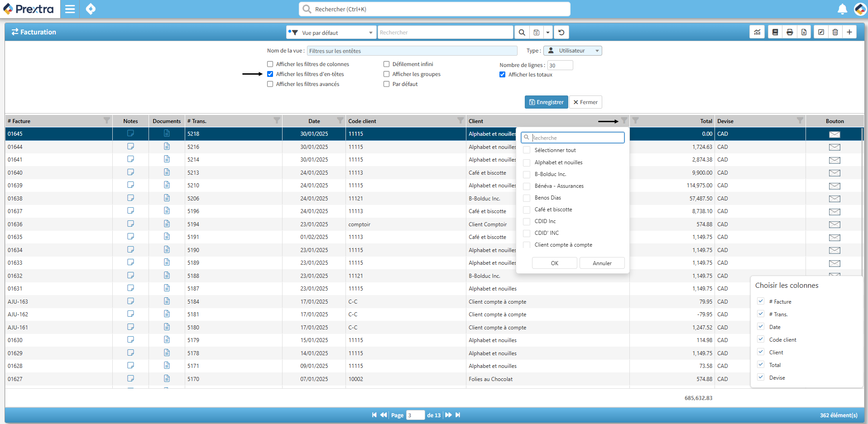868x424 pixels.
Task: Click the book report icon
Action: [775, 32]
